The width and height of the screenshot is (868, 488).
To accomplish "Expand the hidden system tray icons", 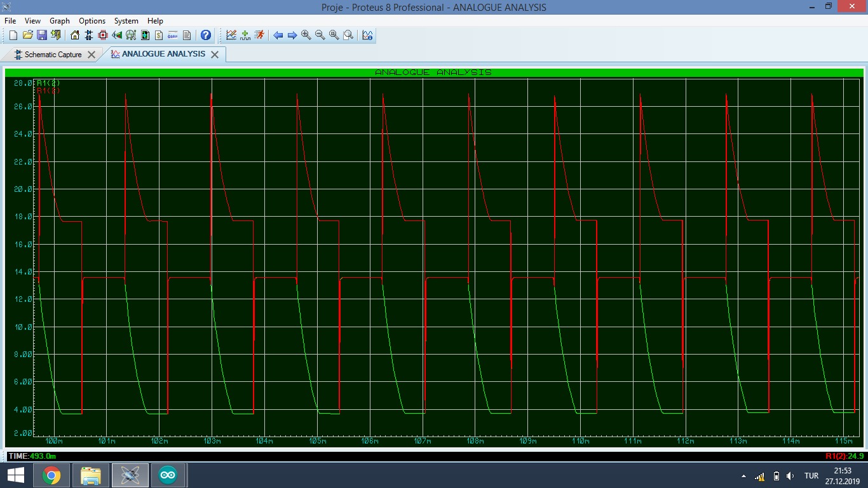I will coord(743,476).
